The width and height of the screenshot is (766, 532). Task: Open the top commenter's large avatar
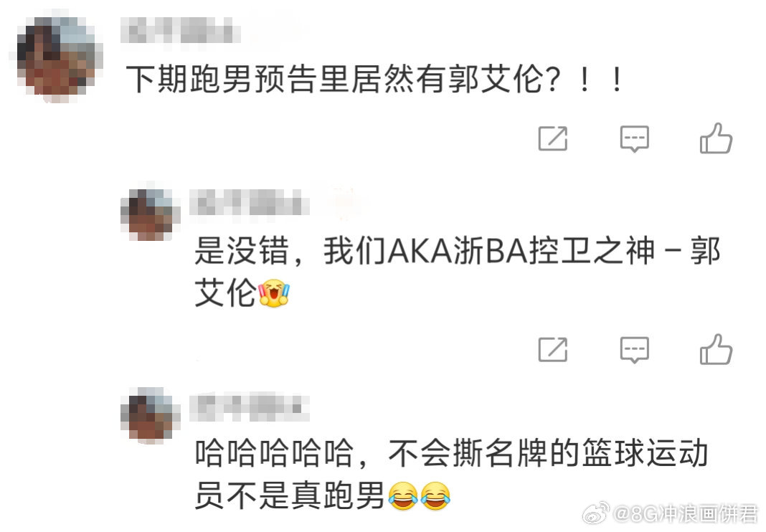coord(56,56)
